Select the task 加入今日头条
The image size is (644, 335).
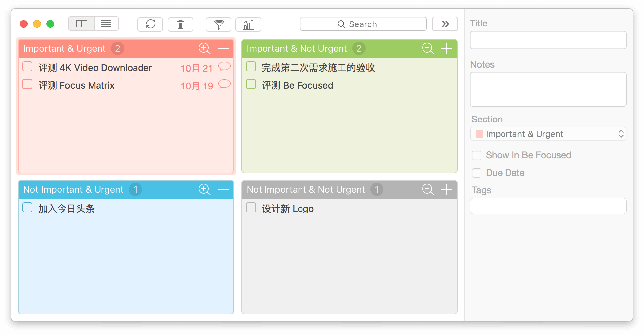point(66,209)
